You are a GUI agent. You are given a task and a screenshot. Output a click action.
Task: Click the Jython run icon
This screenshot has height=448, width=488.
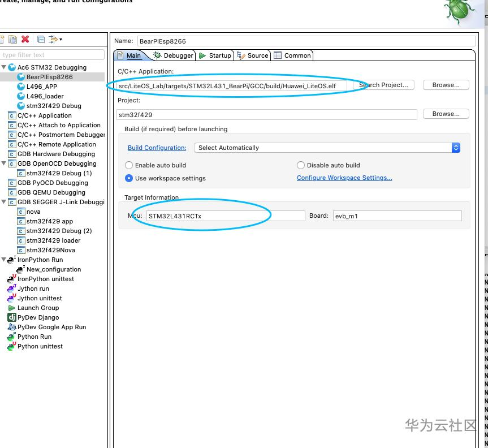[x=11, y=288]
